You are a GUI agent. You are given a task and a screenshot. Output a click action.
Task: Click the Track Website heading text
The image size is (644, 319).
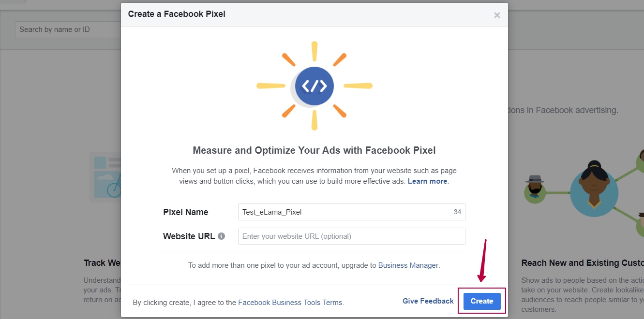pyautogui.click(x=102, y=263)
